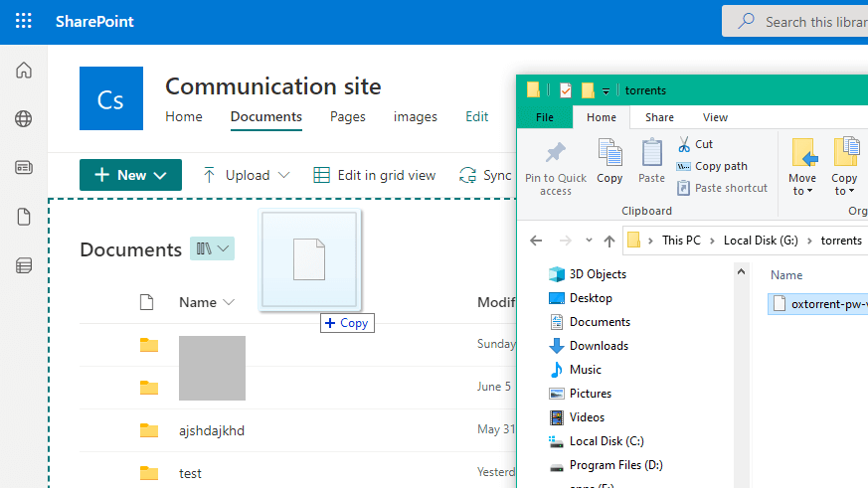Open the Share ribbon tab

[x=659, y=117]
